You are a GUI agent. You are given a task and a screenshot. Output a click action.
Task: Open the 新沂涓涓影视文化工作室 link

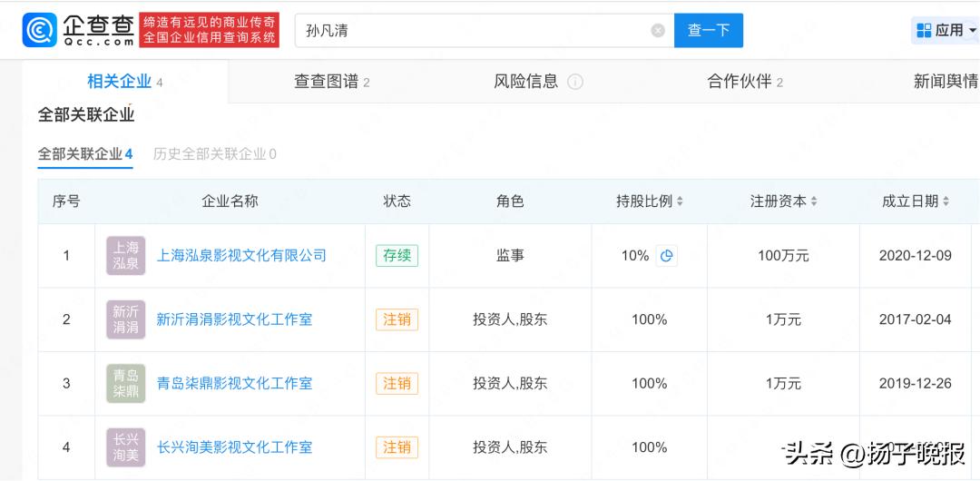234,319
